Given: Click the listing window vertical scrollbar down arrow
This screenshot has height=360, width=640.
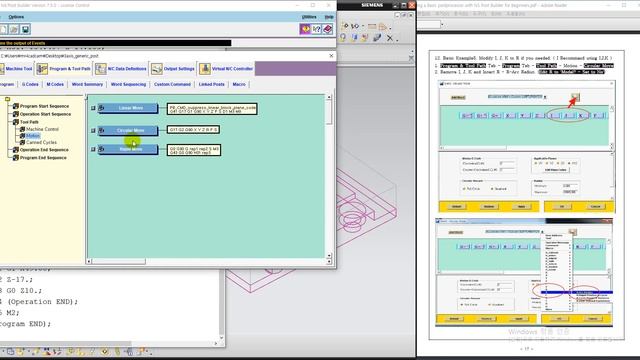Looking at the screenshot, I should coord(222,338).
